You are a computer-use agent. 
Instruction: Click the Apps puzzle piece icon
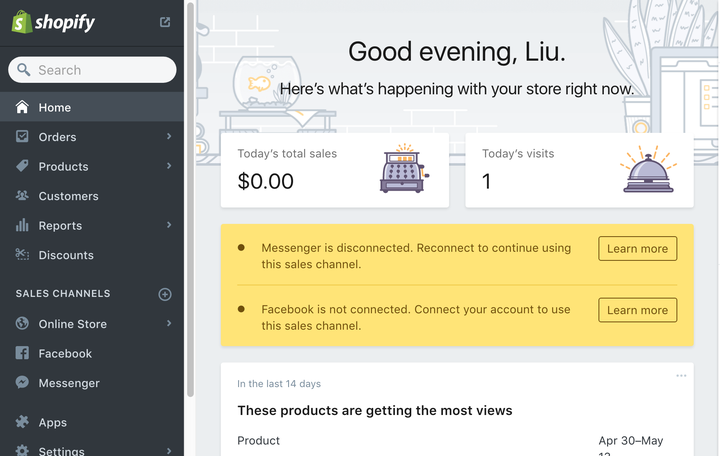point(22,422)
